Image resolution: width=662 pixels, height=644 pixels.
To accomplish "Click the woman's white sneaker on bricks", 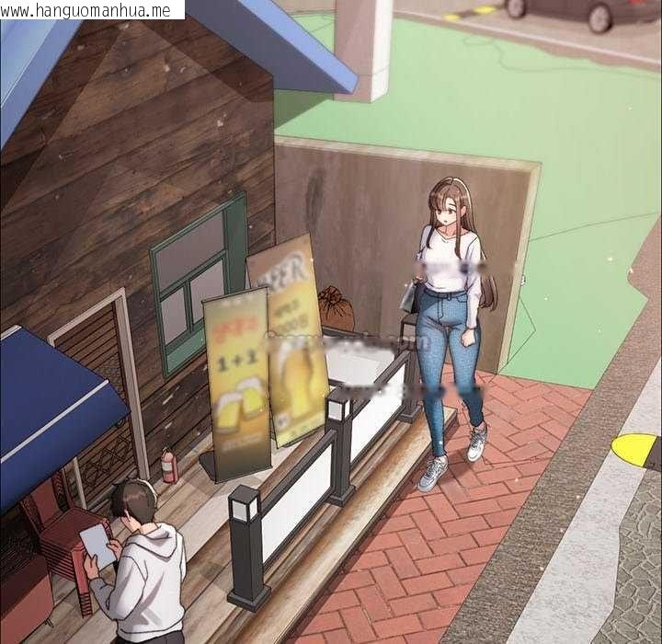I will click(x=432, y=474).
